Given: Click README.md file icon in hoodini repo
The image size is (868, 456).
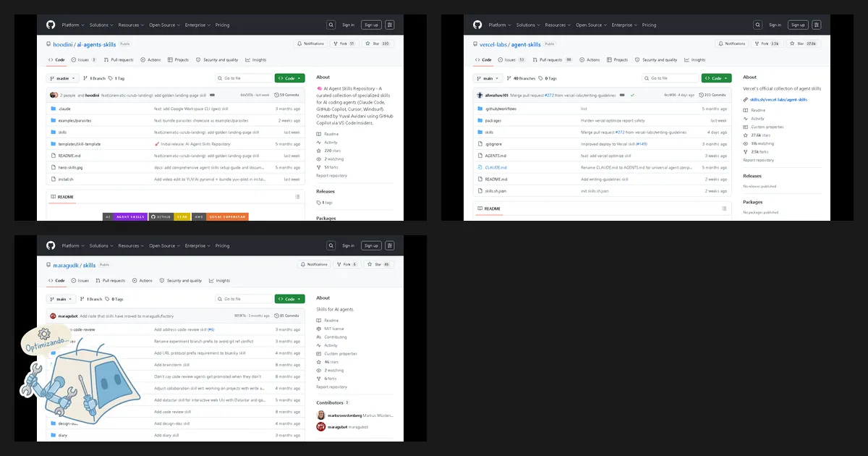Looking at the screenshot, I should coord(53,156).
